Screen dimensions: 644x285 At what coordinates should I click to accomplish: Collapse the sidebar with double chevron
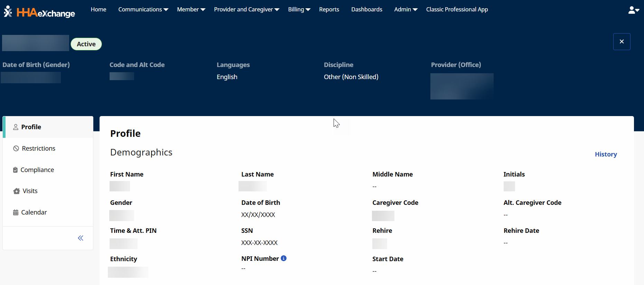click(x=81, y=238)
